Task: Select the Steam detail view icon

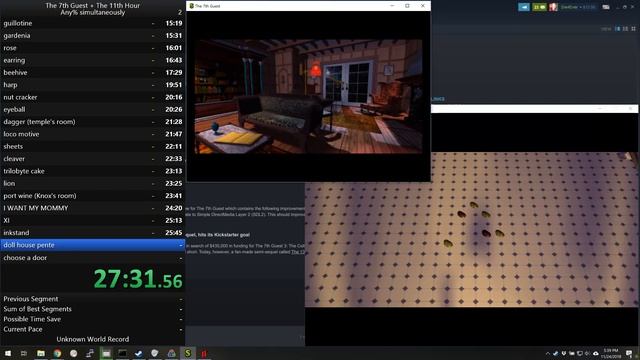Action: pos(618,29)
